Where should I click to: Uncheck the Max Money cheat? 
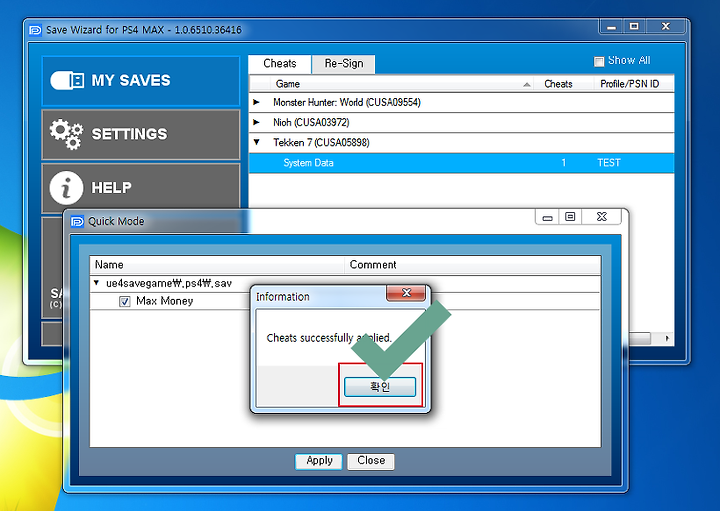point(124,302)
